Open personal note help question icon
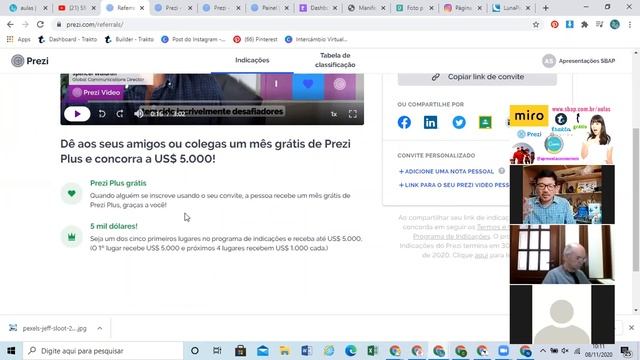Image resolution: width=640 pixels, height=360 pixels. [502, 171]
